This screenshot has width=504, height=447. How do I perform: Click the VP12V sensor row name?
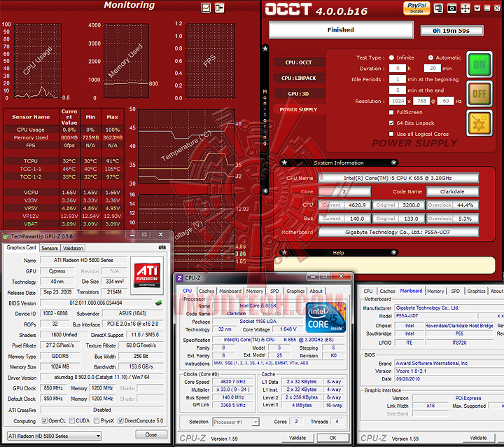pyautogui.click(x=31, y=216)
